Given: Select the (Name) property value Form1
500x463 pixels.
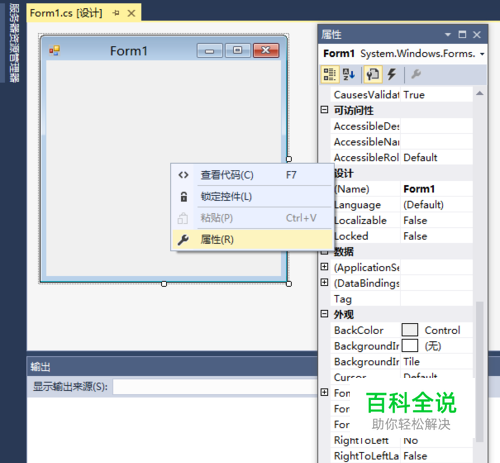Looking at the screenshot, I should pos(436,189).
